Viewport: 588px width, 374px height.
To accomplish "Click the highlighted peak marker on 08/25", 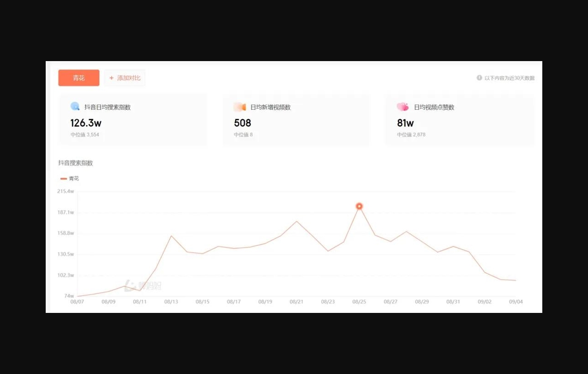I will [359, 206].
